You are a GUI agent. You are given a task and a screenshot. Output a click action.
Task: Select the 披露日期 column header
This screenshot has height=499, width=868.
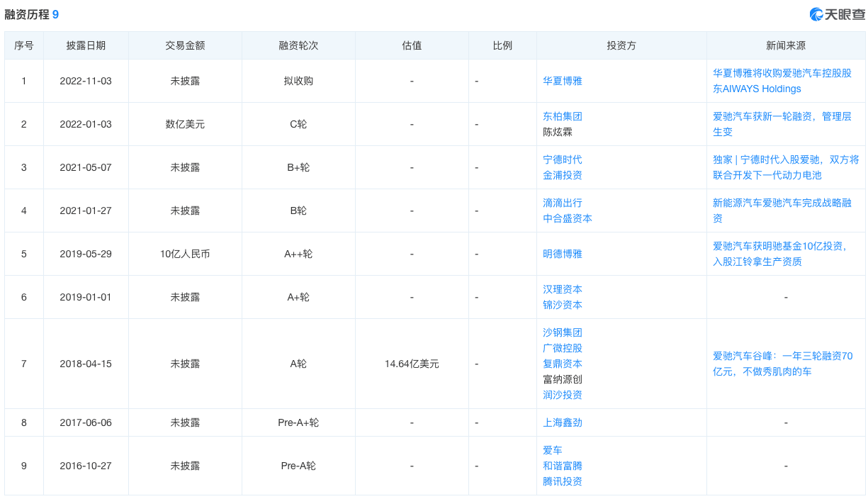(87, 45)
